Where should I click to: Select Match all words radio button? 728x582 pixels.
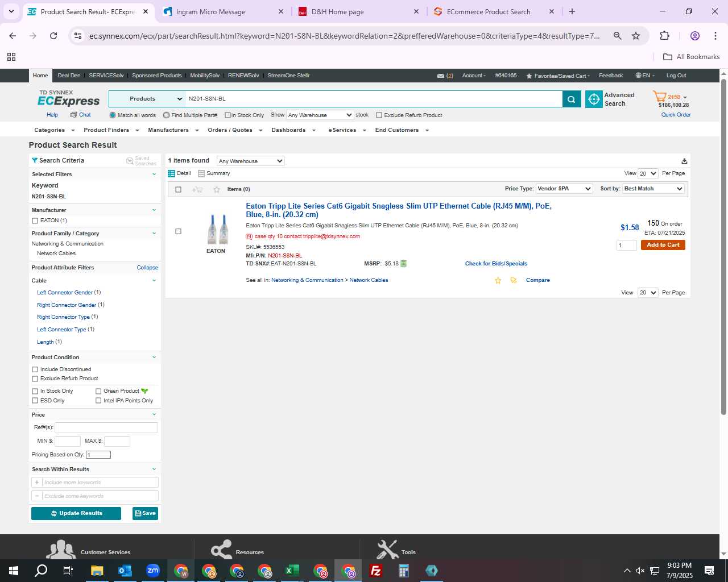click(x=113, y=115)
